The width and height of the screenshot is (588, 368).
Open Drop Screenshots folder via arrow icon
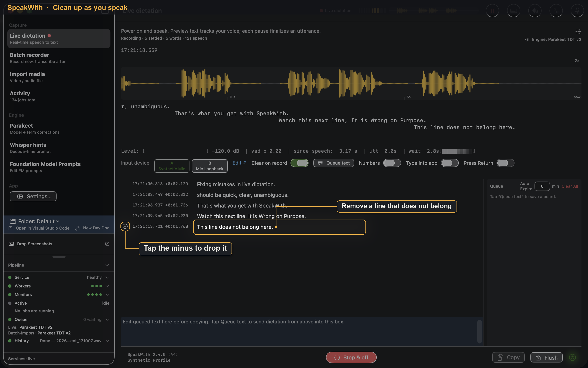tap(107, 244)
